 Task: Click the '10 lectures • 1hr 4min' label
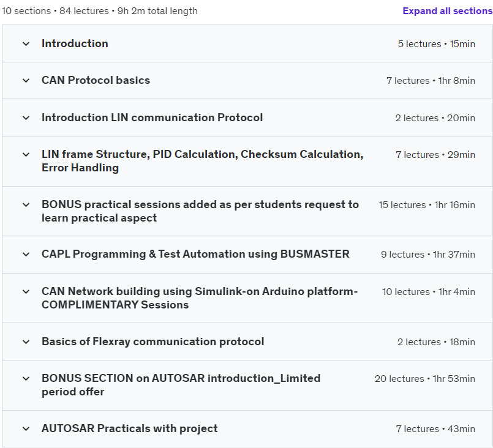pos(429,291)
